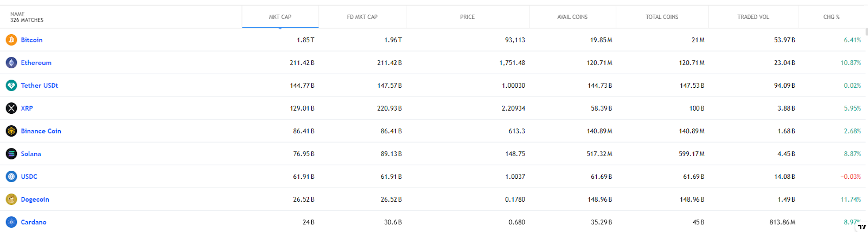The image size is (868, 232).
Task: Click the TradingView logo badge
Action: (x=862, y=227)
